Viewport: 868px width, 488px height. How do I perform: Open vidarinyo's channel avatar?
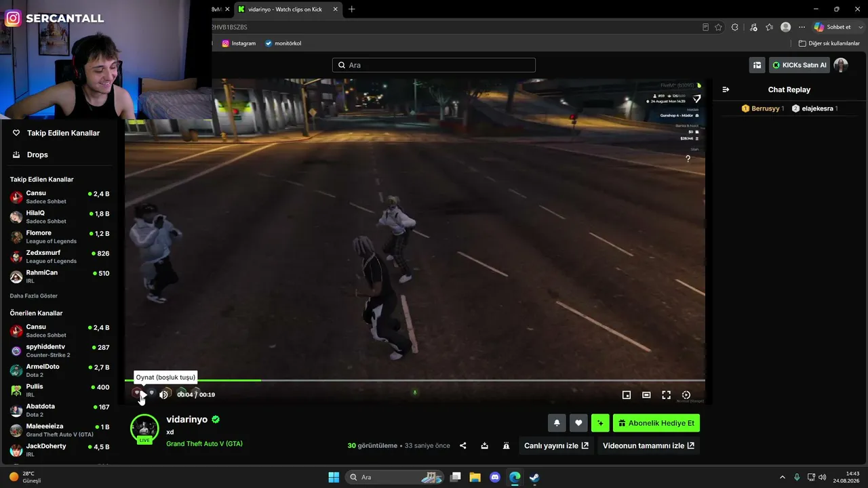coord(144,428)
